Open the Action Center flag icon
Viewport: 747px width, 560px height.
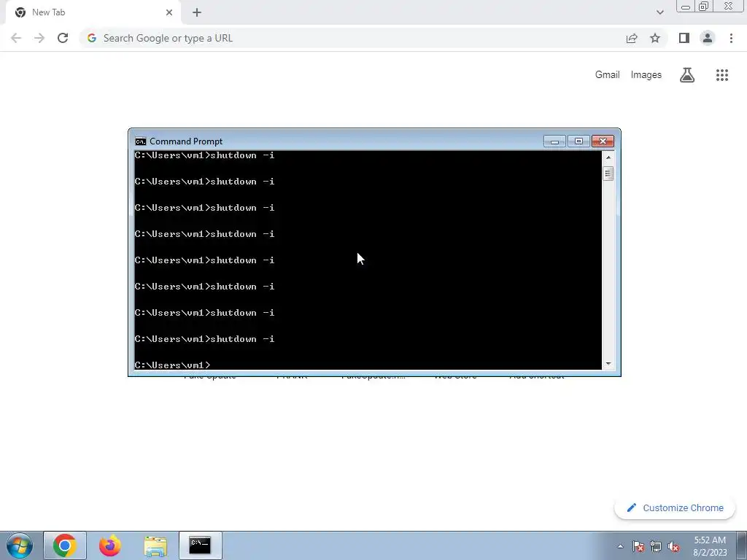point(638,546)
